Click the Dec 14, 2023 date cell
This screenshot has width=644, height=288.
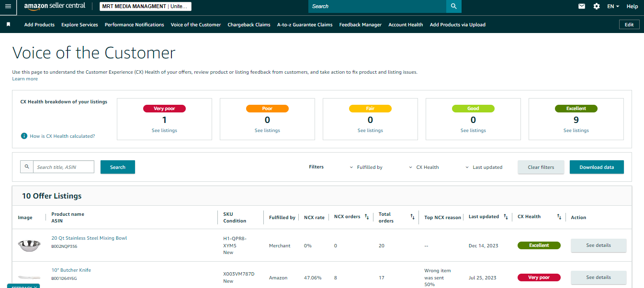[x=483, y=245]
